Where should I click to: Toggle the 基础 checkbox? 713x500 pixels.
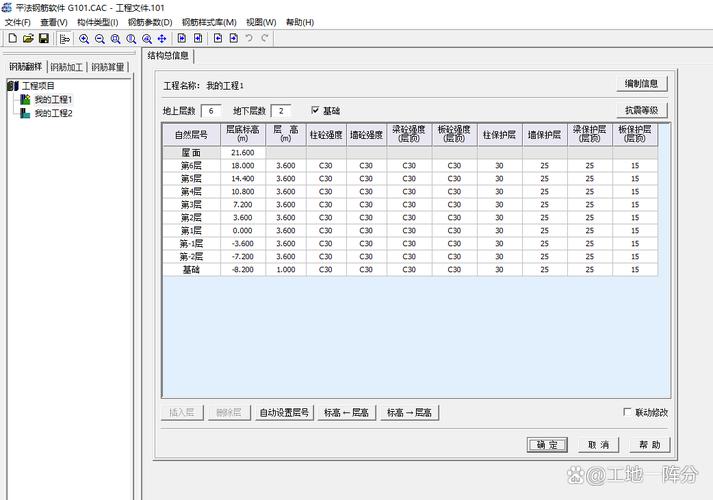click(315, 110)
